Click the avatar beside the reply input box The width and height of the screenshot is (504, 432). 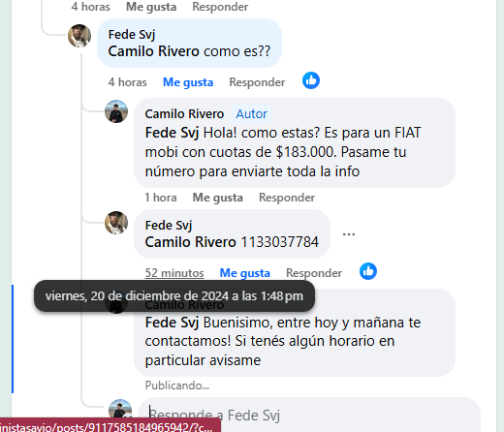120,410
